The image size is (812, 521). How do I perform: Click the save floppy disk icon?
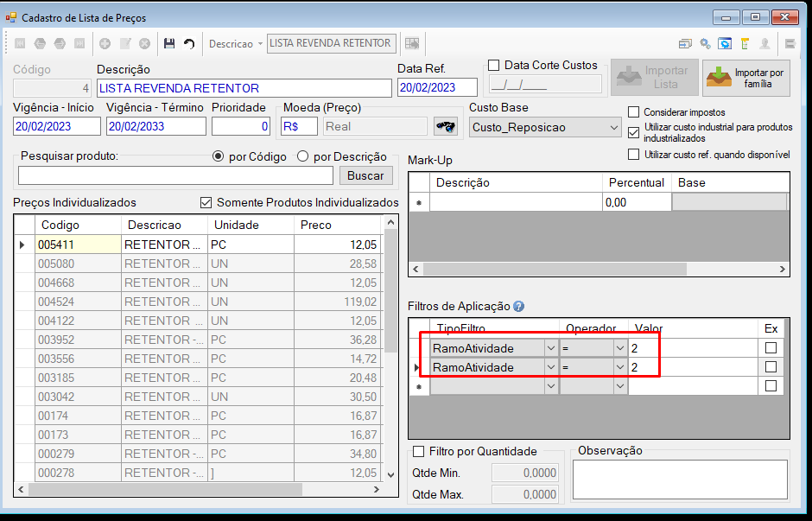(169, 43)
